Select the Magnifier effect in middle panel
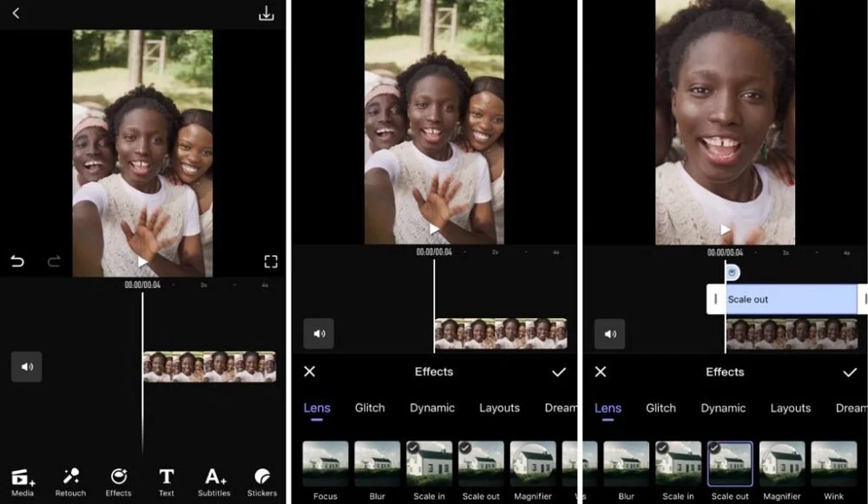The width and height of the screenshot is (868, 504). (x=533, y=463)
